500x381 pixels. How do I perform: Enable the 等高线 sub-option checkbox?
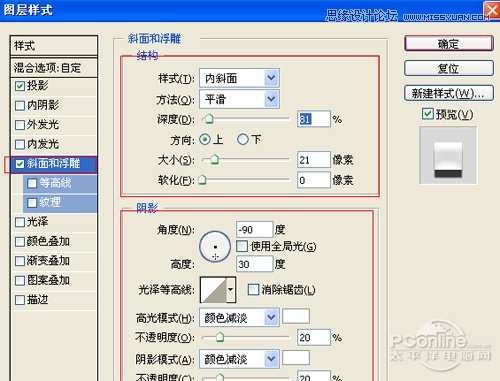(32, 183)
